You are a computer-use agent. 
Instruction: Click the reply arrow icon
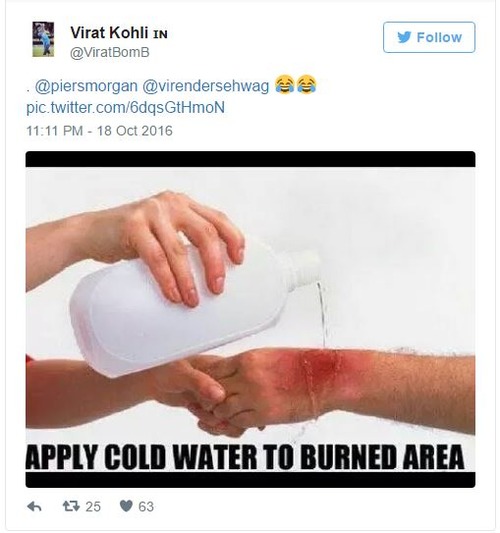coord(34,507)
